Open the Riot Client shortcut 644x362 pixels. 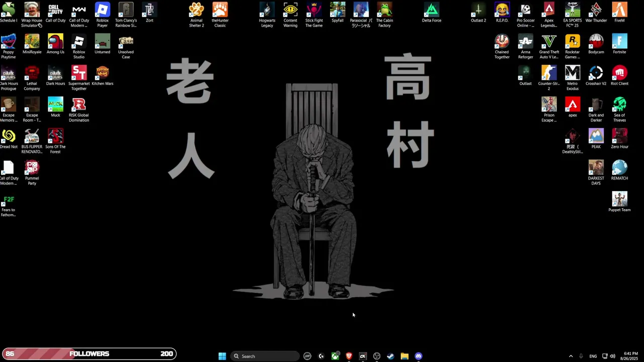tap(619, 76)
